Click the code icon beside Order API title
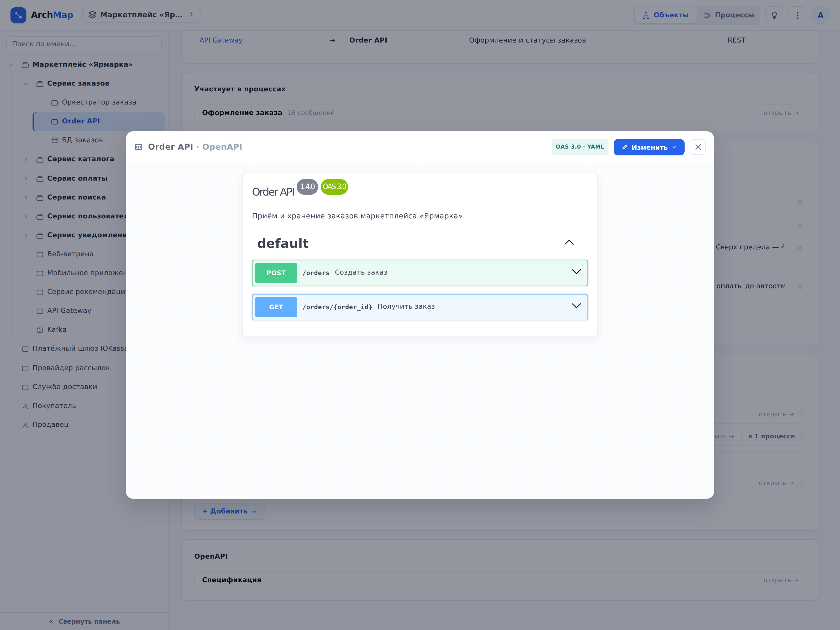Viewport: 840px width, 630px height. (139, 147)
